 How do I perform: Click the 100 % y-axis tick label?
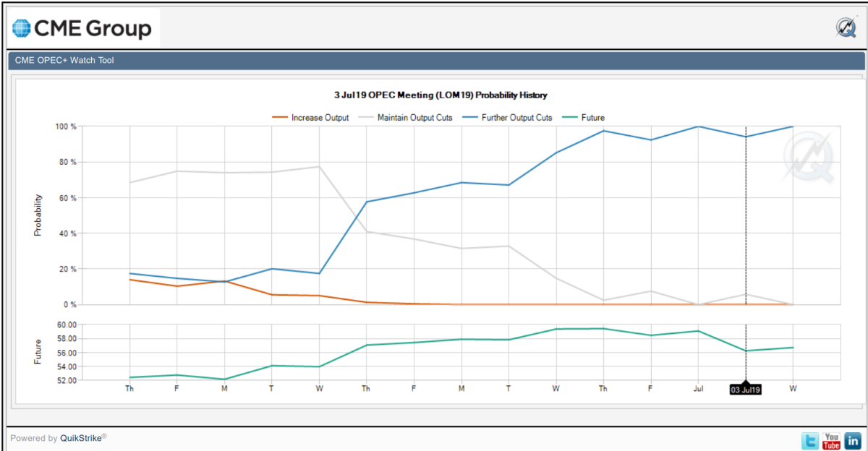66,126
